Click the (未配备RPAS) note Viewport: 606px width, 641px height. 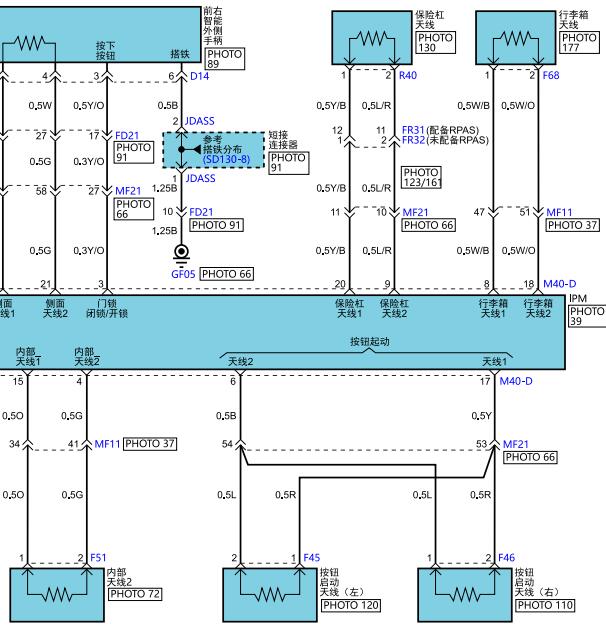pos(458,140)
